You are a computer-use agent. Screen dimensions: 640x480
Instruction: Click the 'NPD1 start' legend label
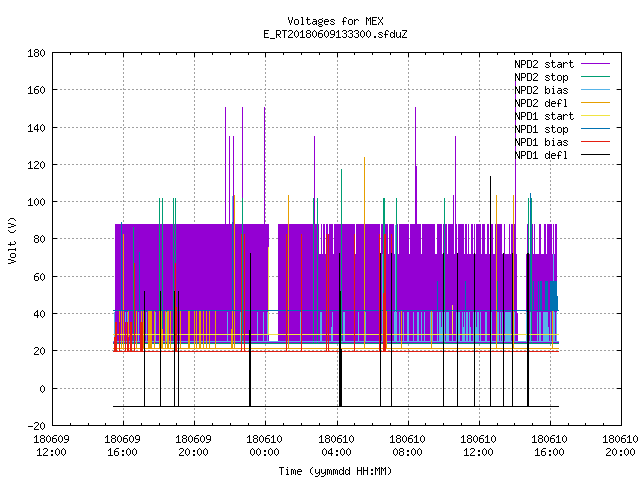point(544,116)
